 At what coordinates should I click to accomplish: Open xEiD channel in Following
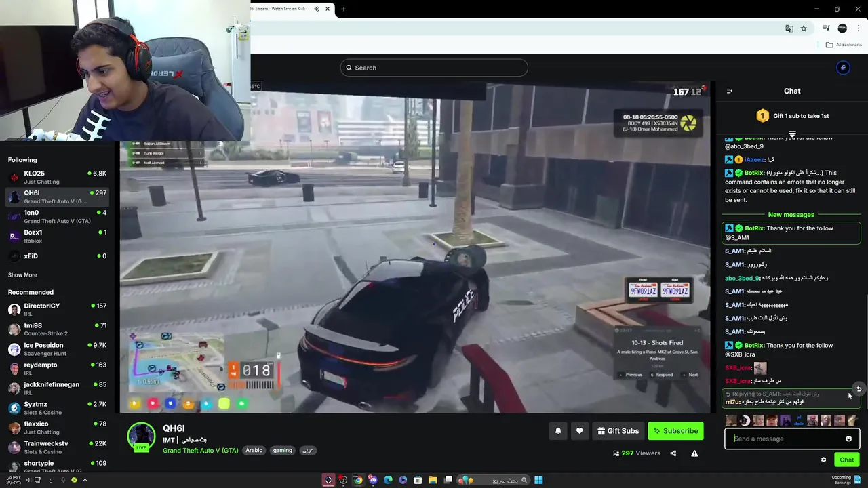57,256
